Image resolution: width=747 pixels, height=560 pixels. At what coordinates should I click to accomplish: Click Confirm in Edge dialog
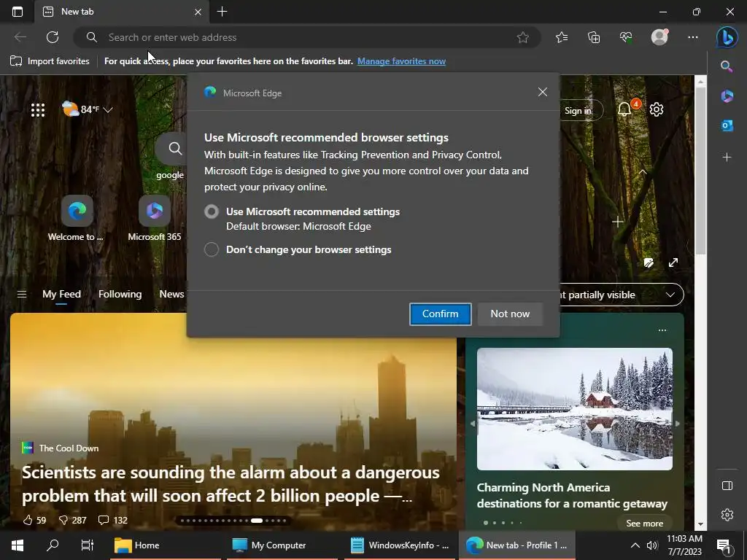click(x=440, y=314)
